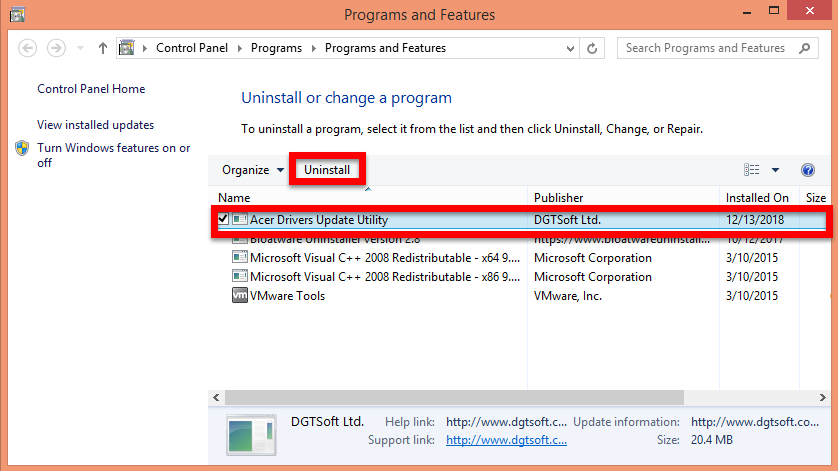838x471 pixels.
Task: Open the address bar history dropdown
Action: pyautogui.click(x=570, y=49)
